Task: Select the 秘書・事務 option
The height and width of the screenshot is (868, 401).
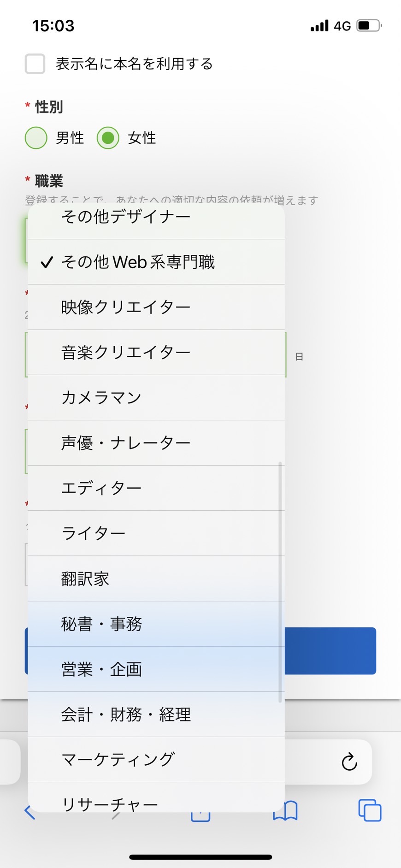Action: [156, 624]
